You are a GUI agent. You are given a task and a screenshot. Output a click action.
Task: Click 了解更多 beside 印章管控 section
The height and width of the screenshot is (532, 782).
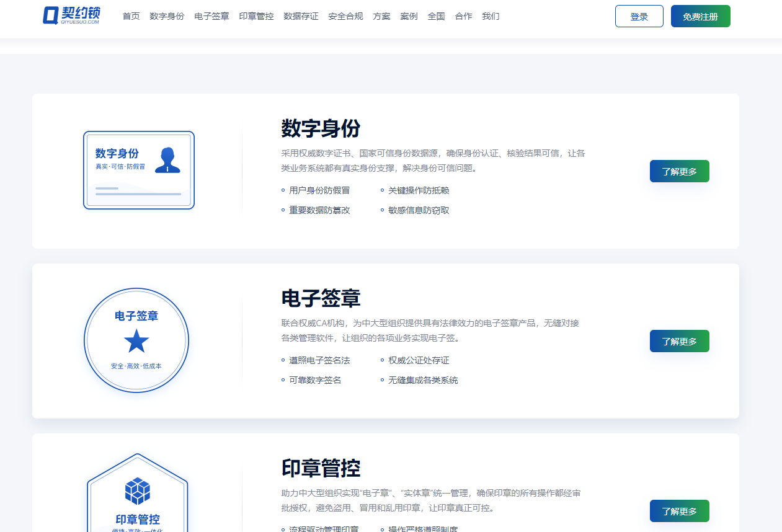(679, 511)
